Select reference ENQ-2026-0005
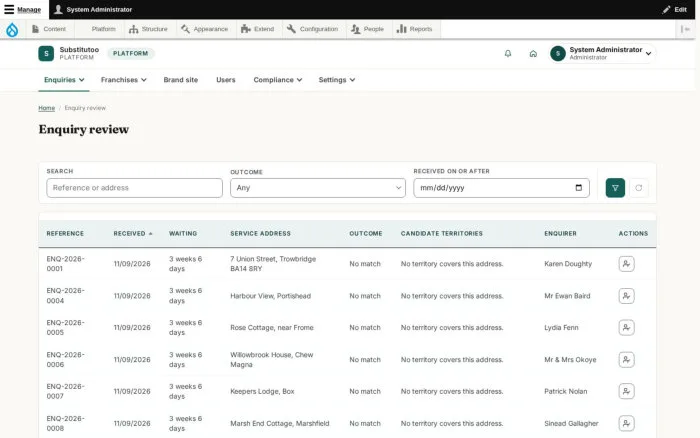Screen dimensions: 700x438 [66, 327]
